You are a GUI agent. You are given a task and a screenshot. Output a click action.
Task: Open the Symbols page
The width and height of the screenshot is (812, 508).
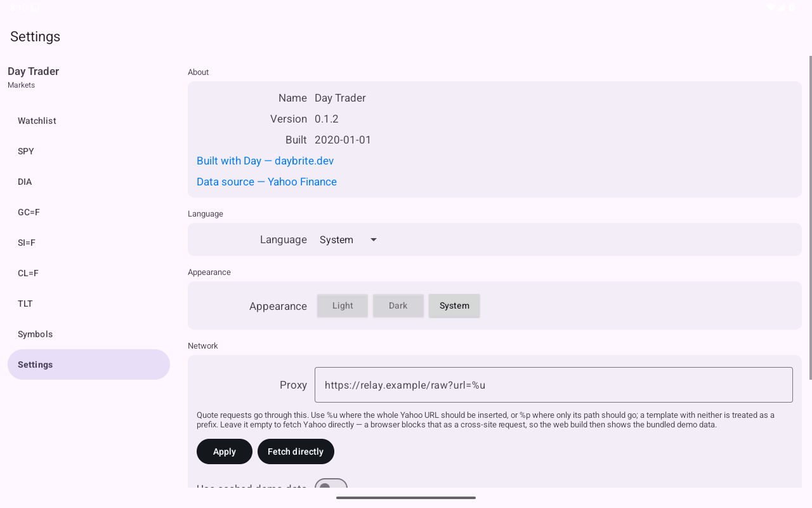pyautogui.click(x=89, y=334)
